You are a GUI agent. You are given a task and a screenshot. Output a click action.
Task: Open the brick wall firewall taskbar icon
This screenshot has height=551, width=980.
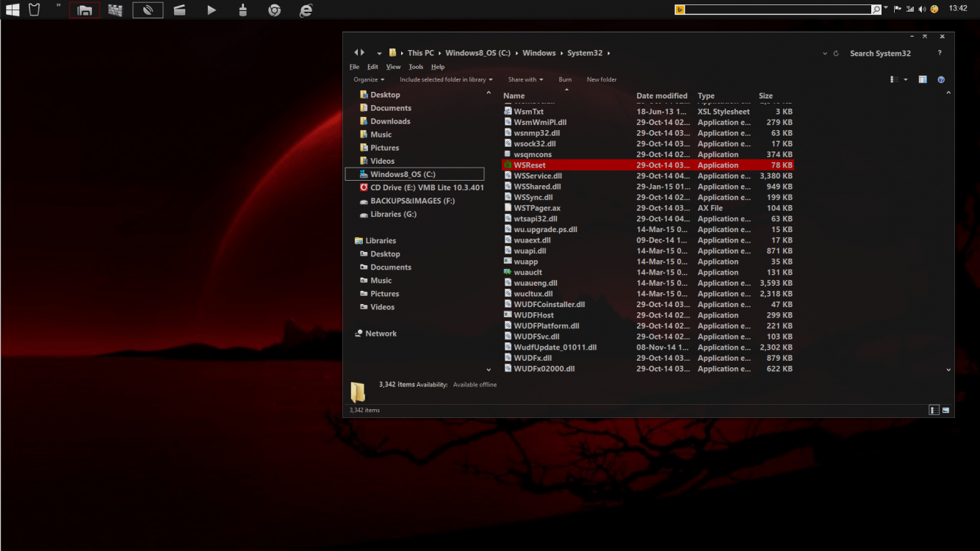click(x=115, y=10)
